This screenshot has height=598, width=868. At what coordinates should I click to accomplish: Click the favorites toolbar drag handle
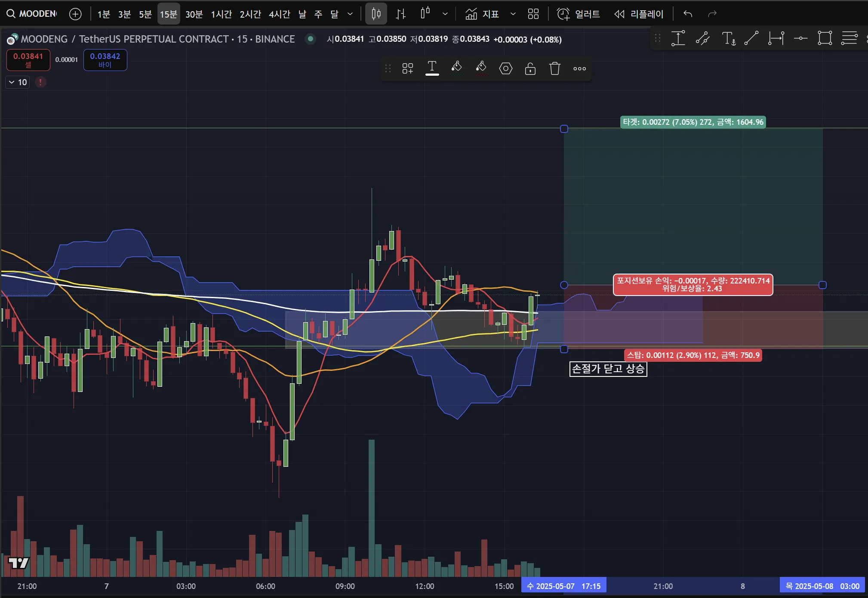(x=657, y=38)
